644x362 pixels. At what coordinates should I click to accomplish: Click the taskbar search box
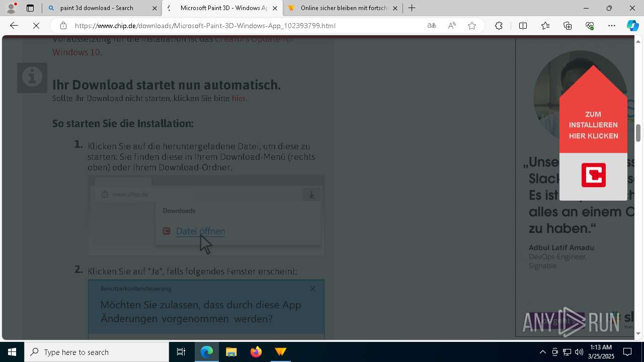point(97,352)
